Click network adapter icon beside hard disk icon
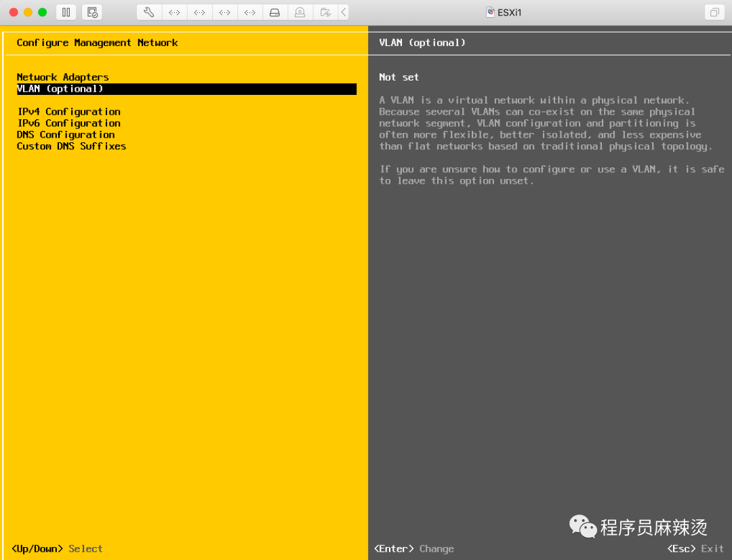The width and height of the screenshot is (732, 560). pyautogui.click(x=249, y=12)
